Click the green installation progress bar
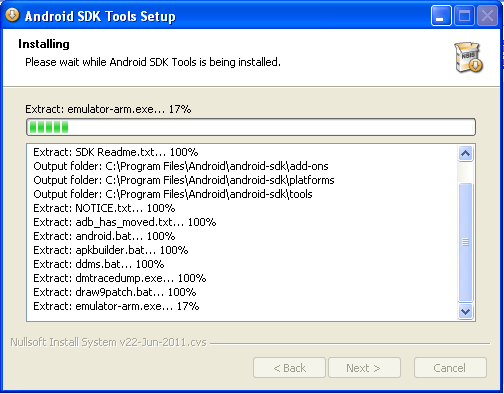The image size is (504, 394). (x=251, y=127)
